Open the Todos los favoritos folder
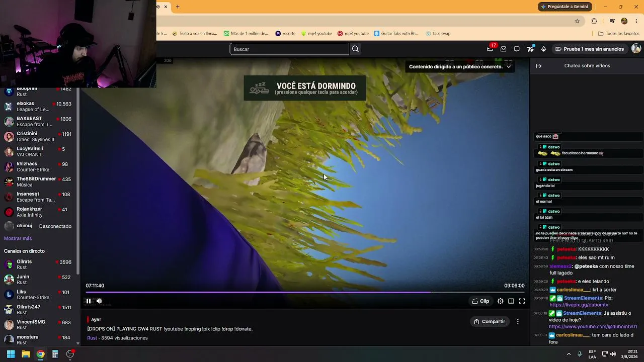 pyautogui.click(x=618, y=34)
